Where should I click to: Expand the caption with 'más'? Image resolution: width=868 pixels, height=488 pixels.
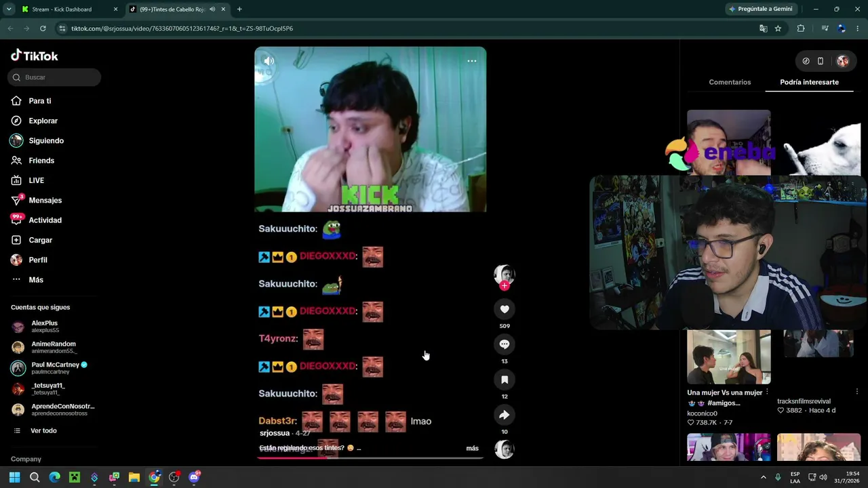click(x=472, y=448)
